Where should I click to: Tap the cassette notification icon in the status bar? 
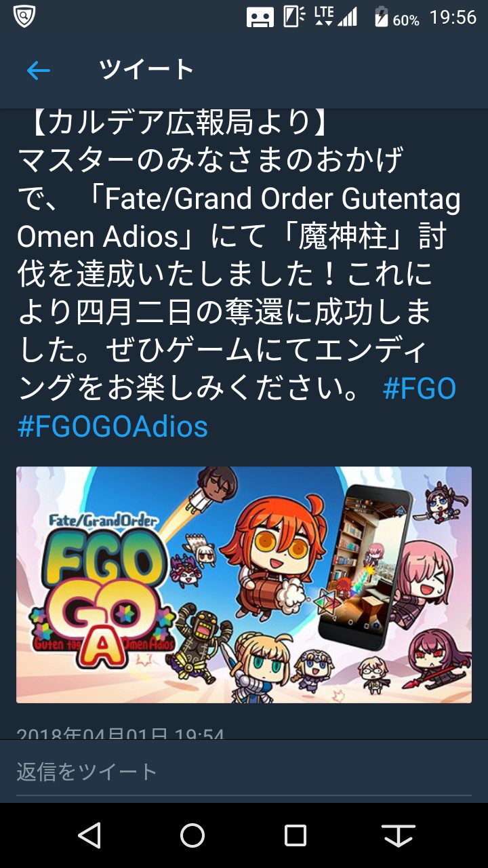(x=260, y=18)
